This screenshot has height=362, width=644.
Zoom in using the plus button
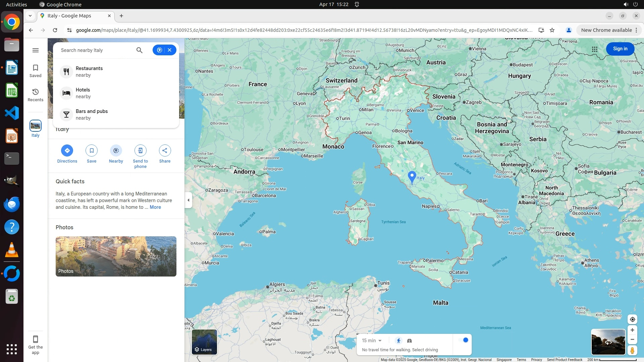coord(632,330)
